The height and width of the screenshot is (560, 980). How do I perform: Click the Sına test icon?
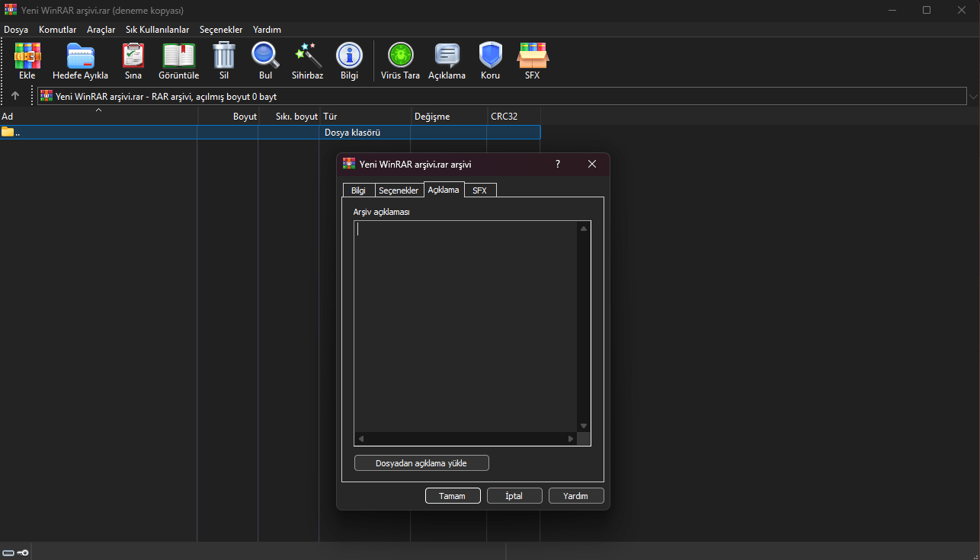[133, 56]
